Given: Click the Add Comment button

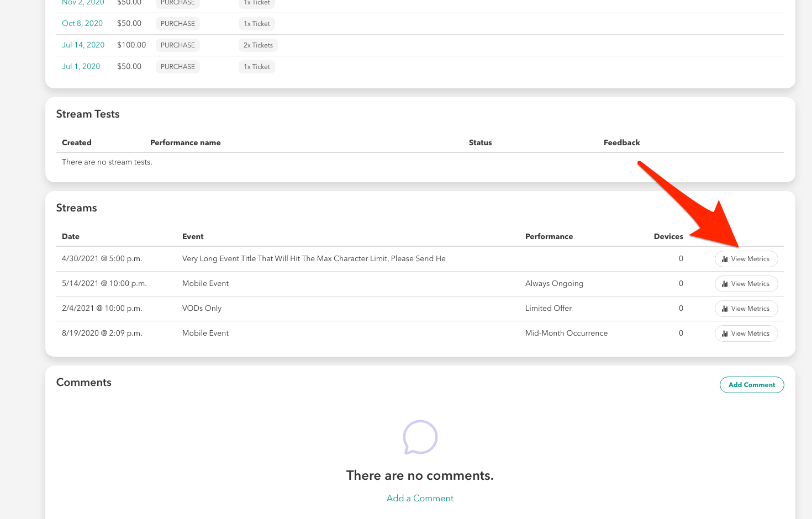Looking at the screenshot, I should (x=752, y=385).
